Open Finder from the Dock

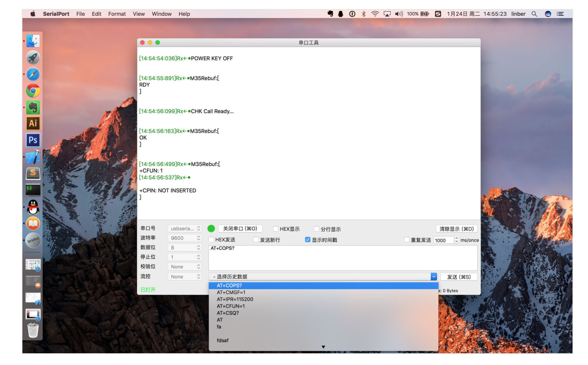click(33, 41)
